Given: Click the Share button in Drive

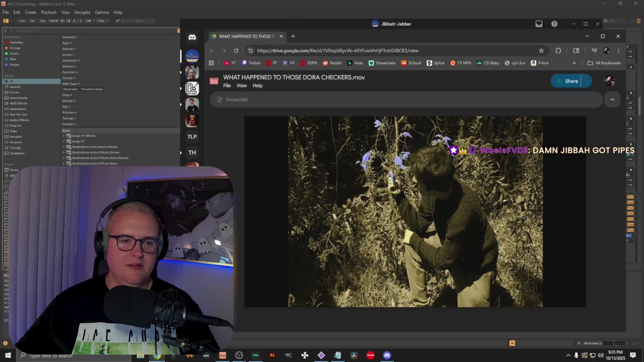Looking at the screenshot, I should click(x=567, y=81).
